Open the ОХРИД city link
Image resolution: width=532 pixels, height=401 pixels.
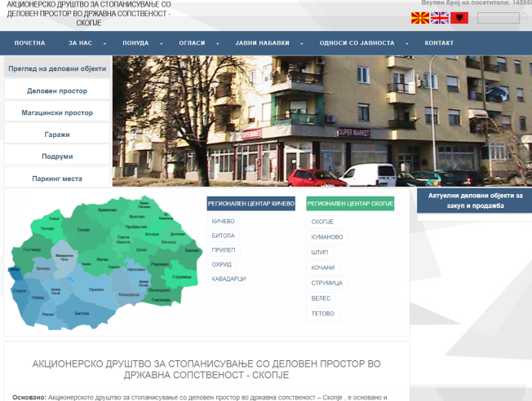(222, 264)
